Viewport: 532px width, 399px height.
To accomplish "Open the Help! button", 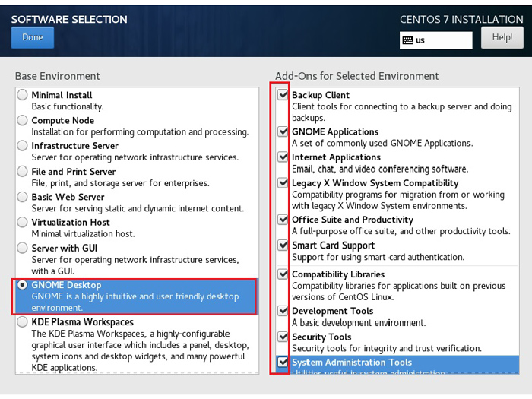I will [502, 37].
